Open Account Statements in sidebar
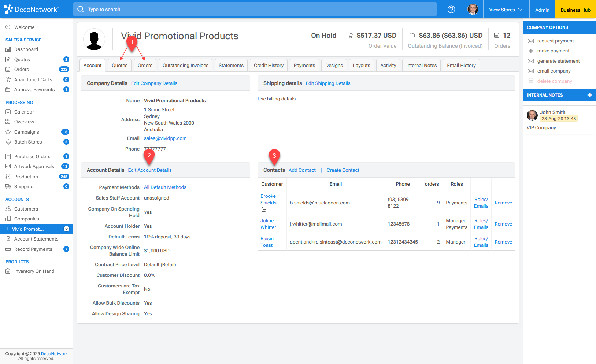This screenshot has width=596, height=364. (x=36, y=239)
